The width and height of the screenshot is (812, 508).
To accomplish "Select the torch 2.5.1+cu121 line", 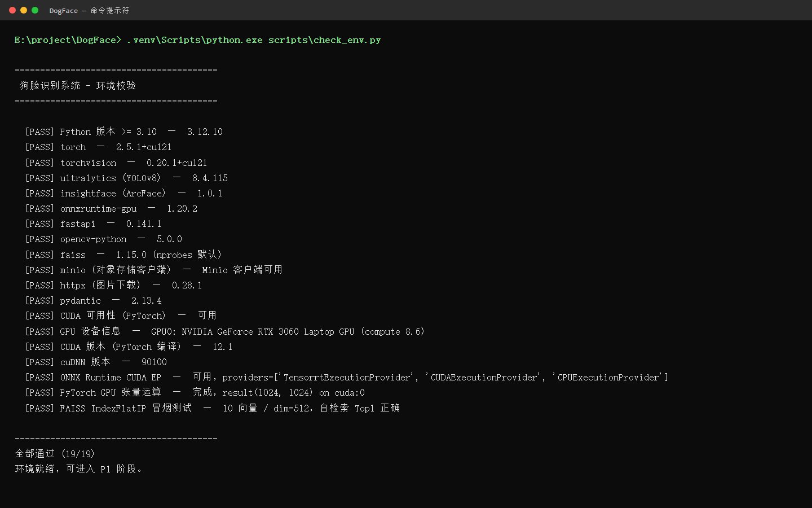I will tap(98, 147).
